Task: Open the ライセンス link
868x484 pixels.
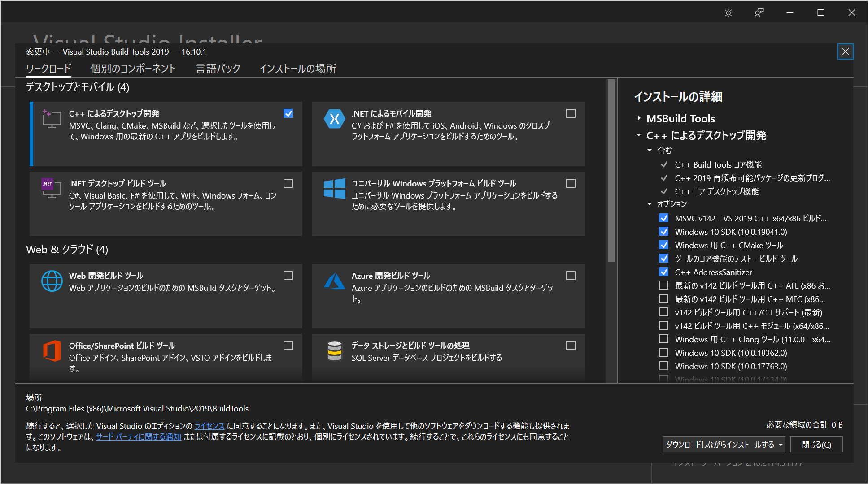Action: click(209, 426)
